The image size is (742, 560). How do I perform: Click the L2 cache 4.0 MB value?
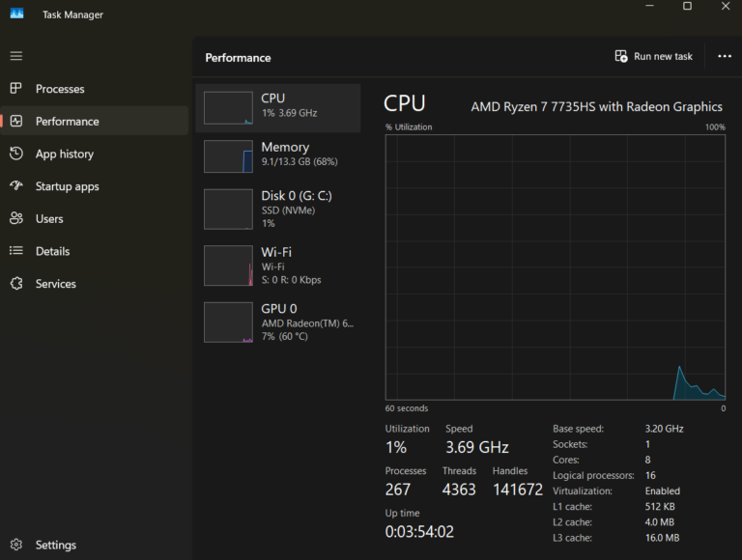(659, 522)
